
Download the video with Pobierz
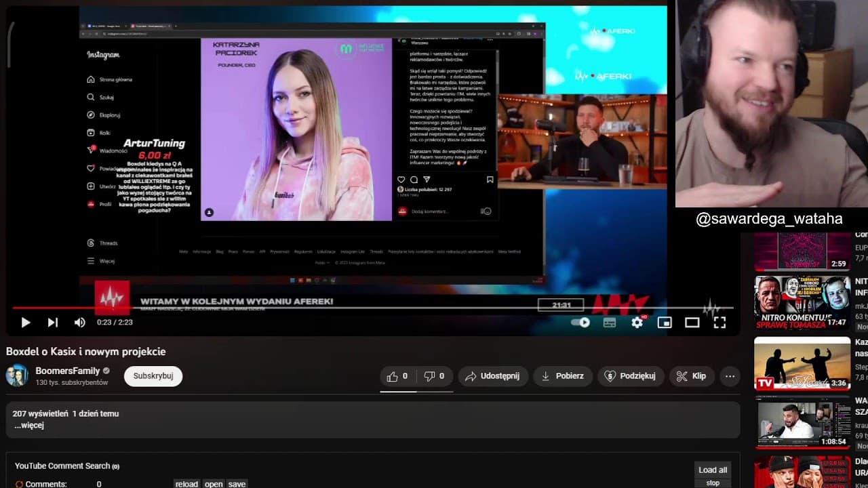(563, 376)
